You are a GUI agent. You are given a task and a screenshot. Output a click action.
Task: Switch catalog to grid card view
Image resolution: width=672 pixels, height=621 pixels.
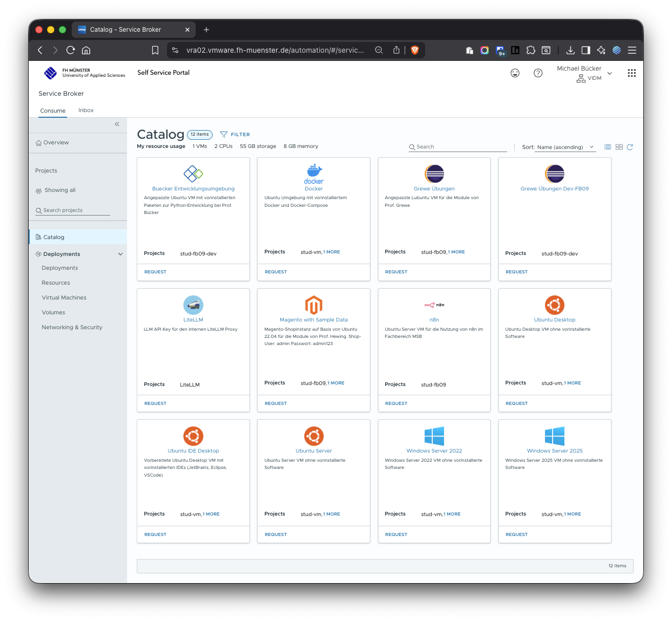pyautogui.click(x=619, y=147)
